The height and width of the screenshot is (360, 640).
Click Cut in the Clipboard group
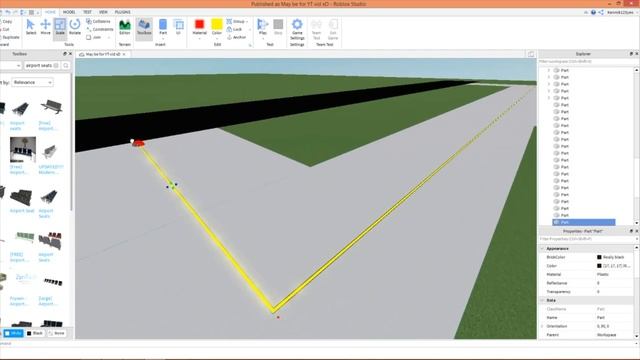(5, 29)
